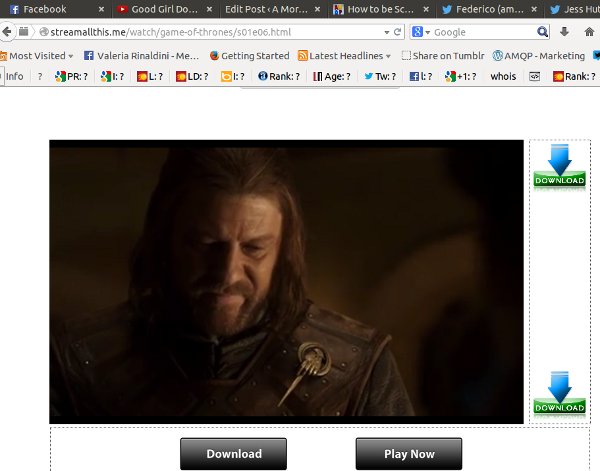The height and width of the screenshot is (471, 600).
Task: Click the Google index I: ? item
Action: (112, 77)
